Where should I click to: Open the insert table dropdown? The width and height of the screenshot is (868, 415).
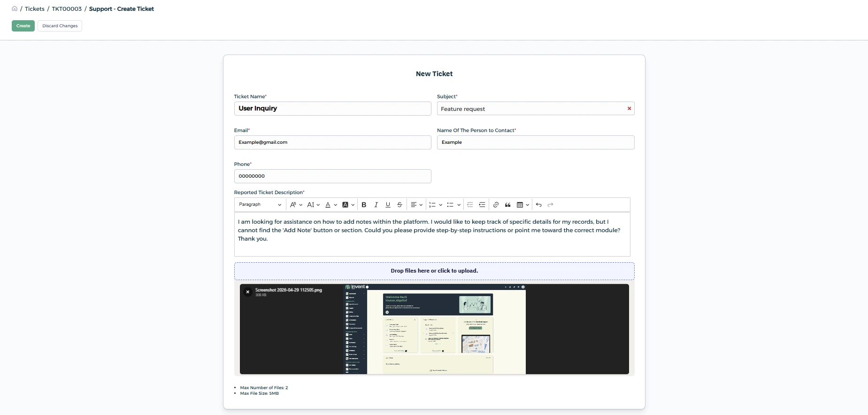click(522, 205)
